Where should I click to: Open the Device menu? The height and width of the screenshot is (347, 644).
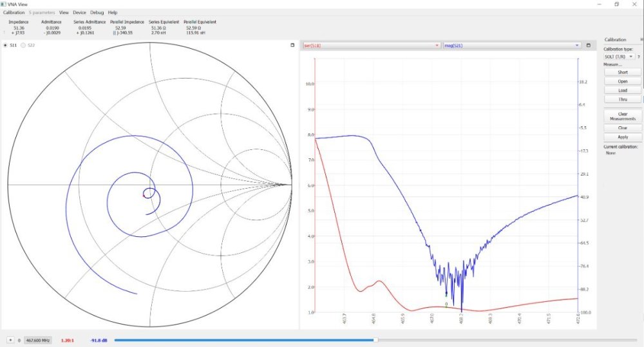tap(79, 12)
